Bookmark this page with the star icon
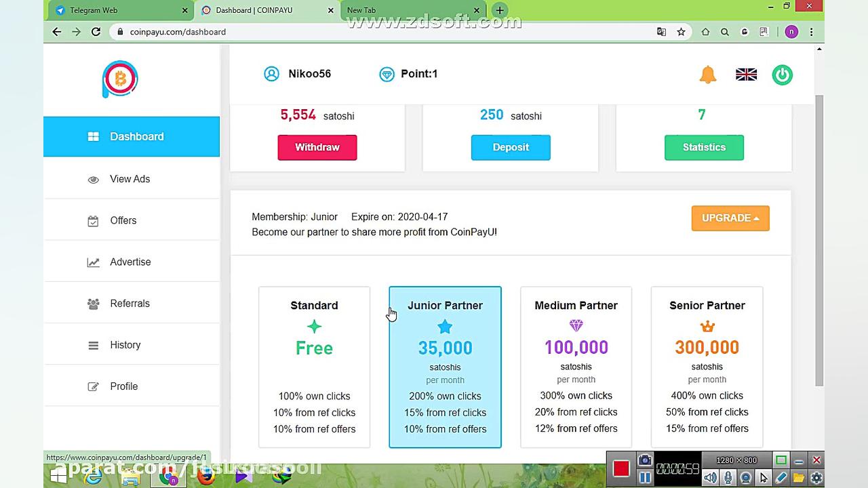Viewport: 868px width, 488px height. (x=681, y=32)
